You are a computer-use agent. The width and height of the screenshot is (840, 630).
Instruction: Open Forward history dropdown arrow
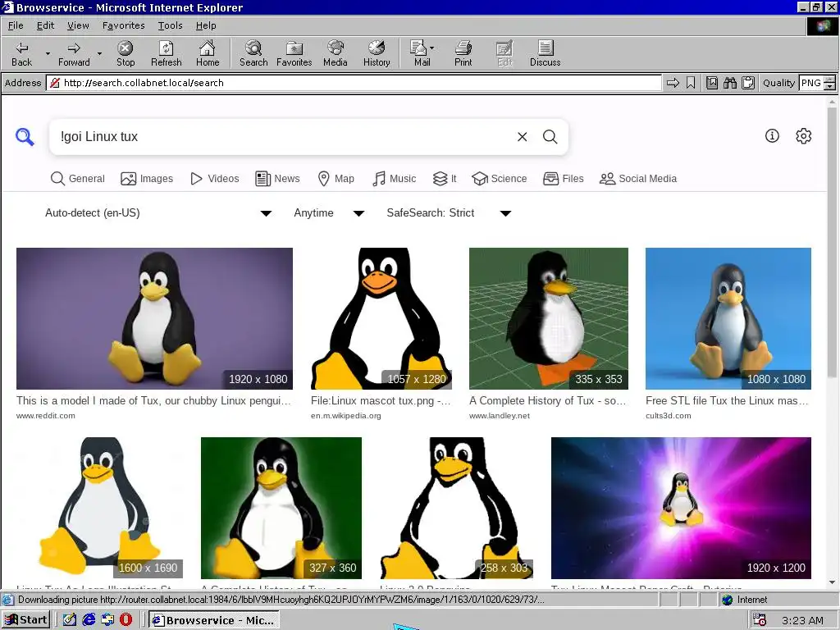(99, 53)
